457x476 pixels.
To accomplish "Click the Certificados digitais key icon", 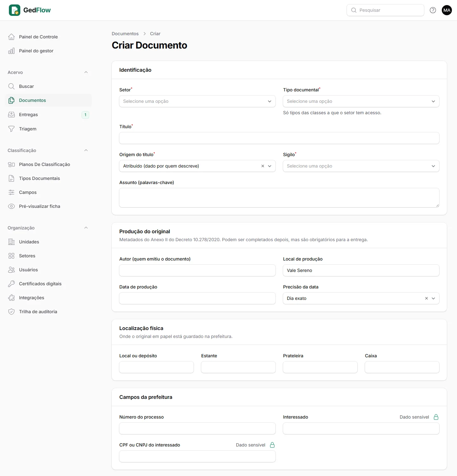I will click(x=11, y=284).
